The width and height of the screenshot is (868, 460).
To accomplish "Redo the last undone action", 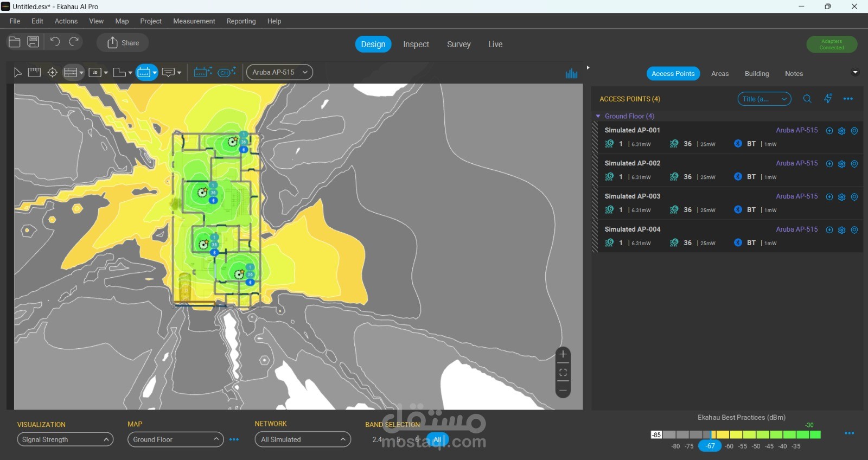I will [74, 42].
